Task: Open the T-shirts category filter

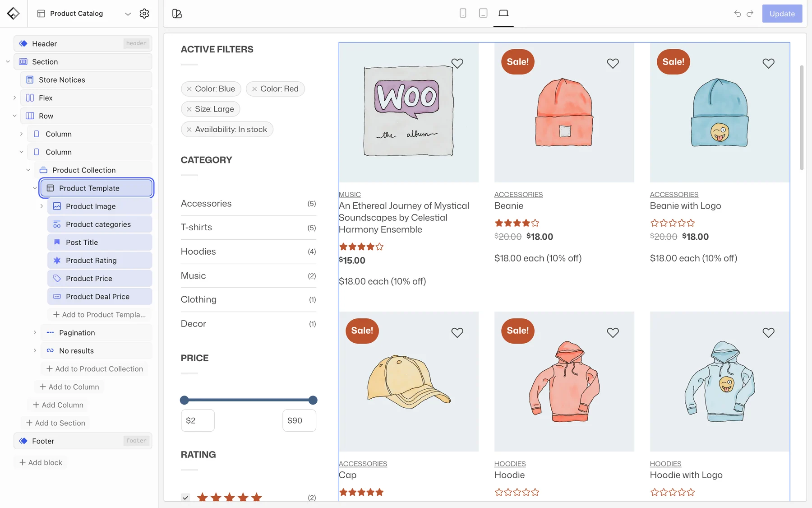Action: [196, 227]
